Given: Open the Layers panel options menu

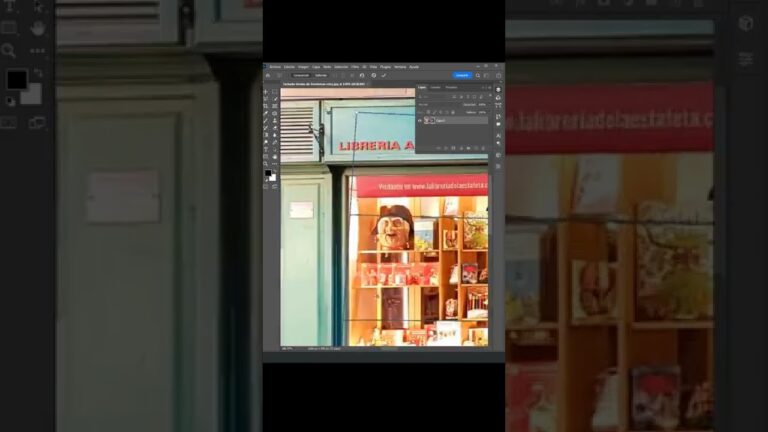Looking at the screenshot, I should pos(490,88).
